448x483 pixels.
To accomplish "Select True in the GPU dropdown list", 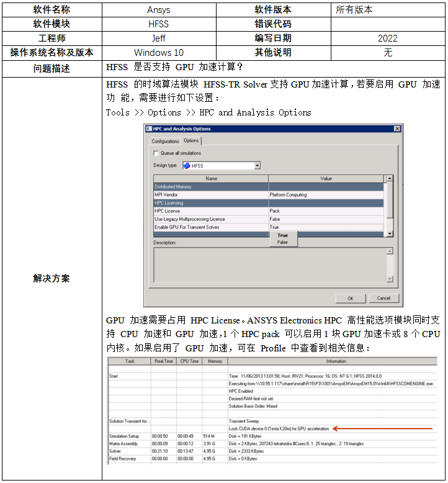I will pyautogui.click(x=283, y=235).
